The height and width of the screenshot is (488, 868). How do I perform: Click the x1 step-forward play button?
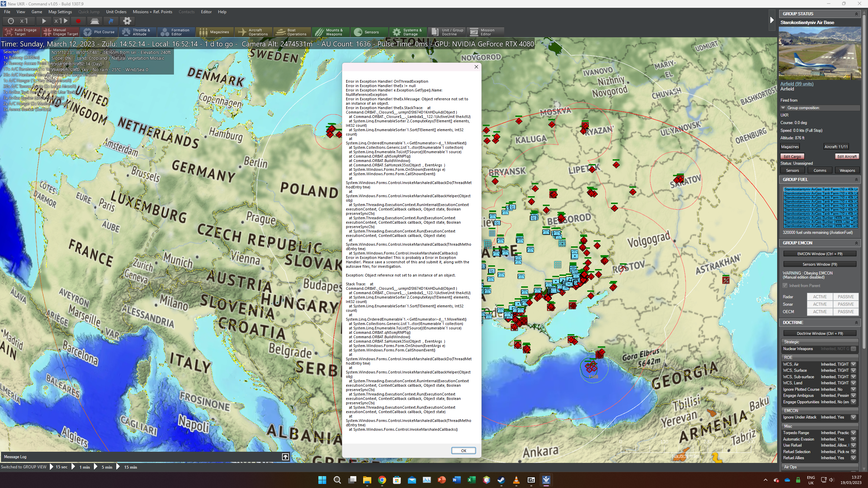pyautogui.click(x=61, y=21)
